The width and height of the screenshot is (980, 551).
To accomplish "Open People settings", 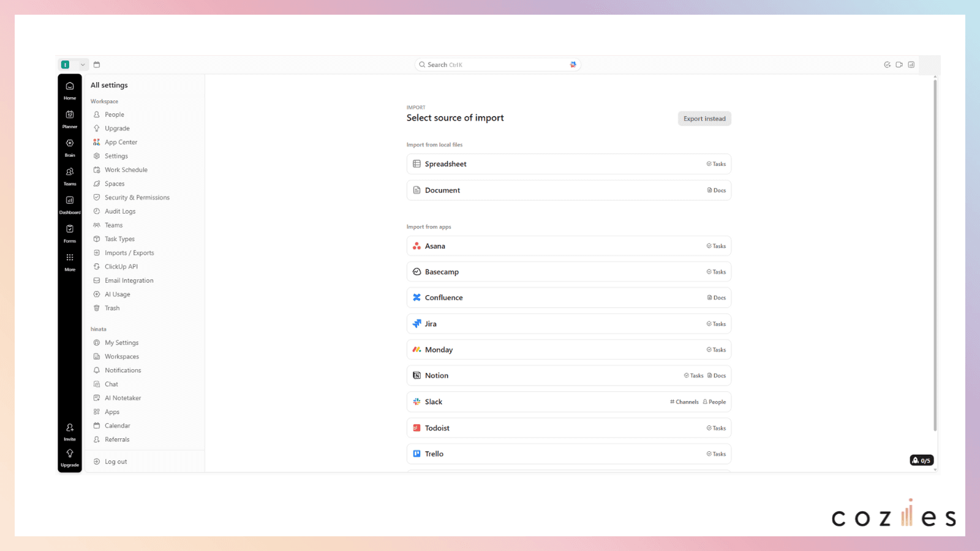I will click(115, 114).
